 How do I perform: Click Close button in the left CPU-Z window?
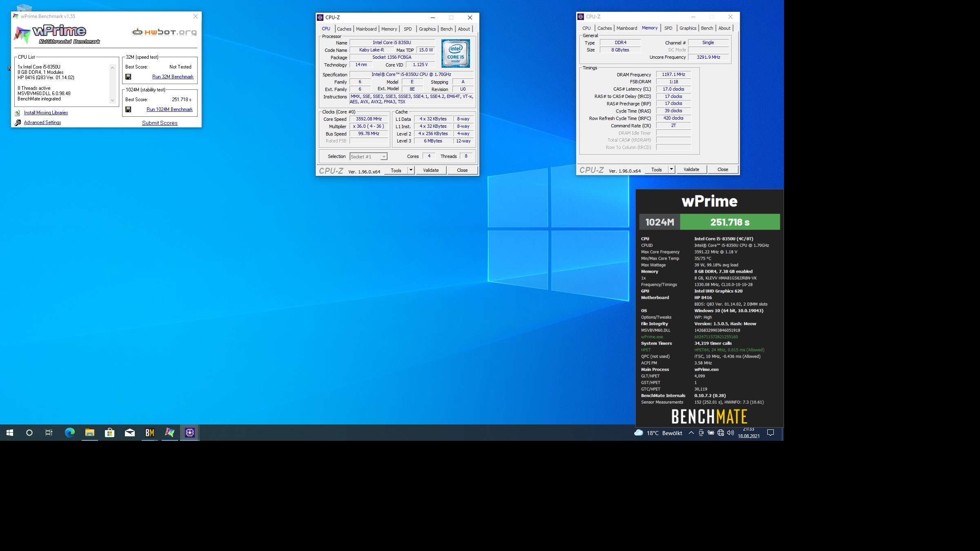[x=462, y=170]
